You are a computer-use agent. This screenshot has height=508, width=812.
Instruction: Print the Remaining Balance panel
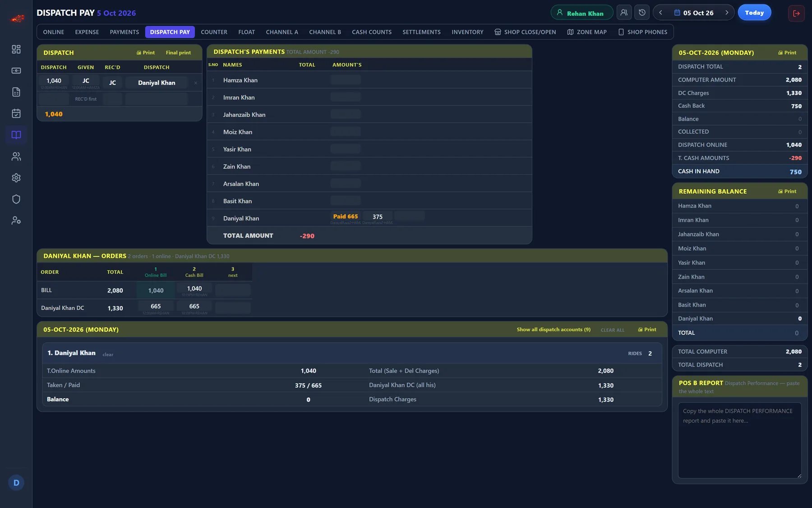click(787, 191)
